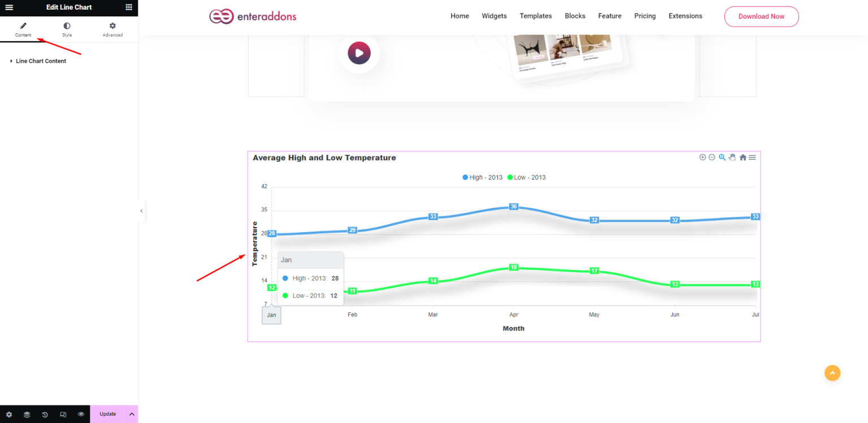Image resolution: width=868 pixels, height=423 pixels.
Task: Select the chart zoom-in tool
Action: (702, 157)
